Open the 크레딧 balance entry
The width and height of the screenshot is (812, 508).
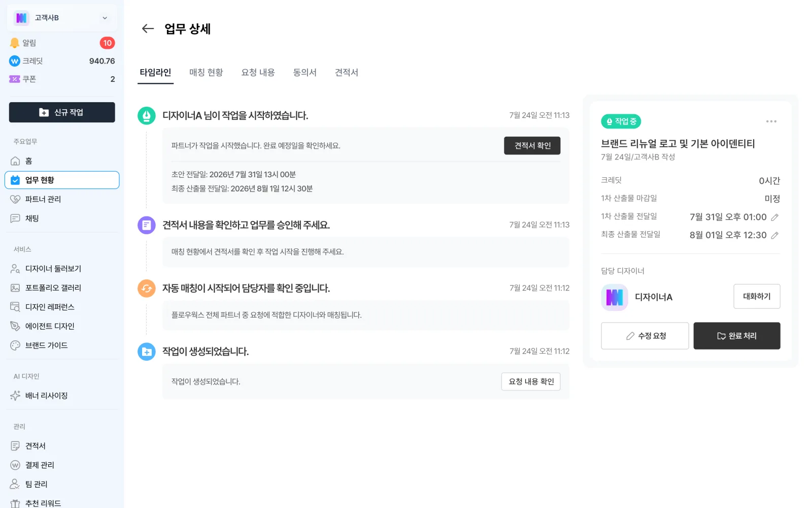pos(62,61)
